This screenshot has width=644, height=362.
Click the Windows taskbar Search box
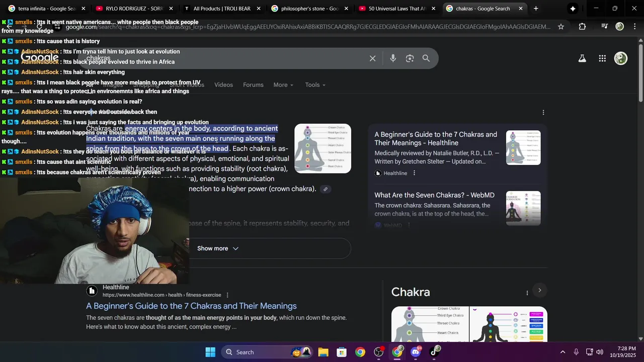[255, 352]
